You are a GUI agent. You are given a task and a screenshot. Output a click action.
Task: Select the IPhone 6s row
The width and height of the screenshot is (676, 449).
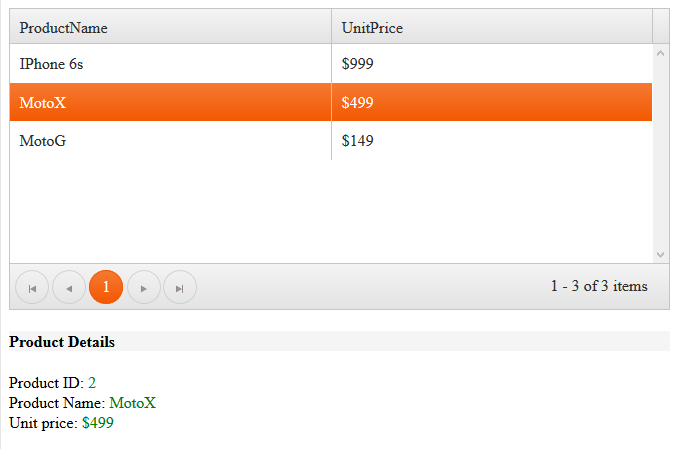(x=170, y=64)
